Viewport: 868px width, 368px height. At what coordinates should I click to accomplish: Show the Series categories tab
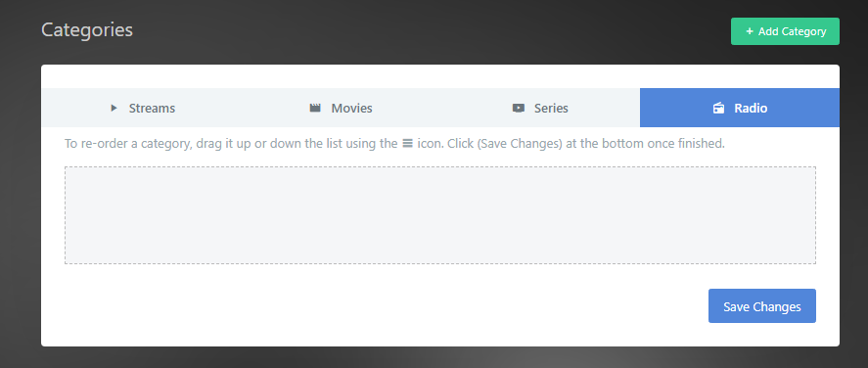coord(540,108)
